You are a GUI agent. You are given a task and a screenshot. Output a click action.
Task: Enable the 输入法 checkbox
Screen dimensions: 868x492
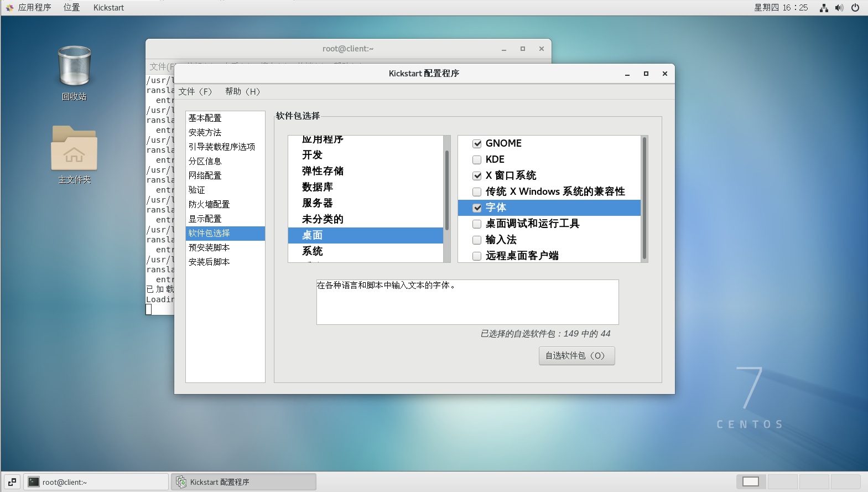coord(477,240)
